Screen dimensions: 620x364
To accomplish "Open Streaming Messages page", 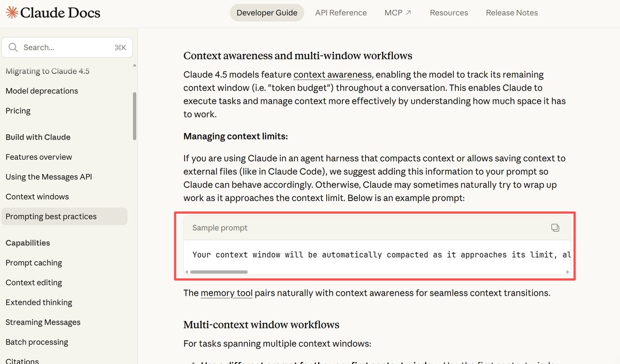I will [x=43, y=322].
